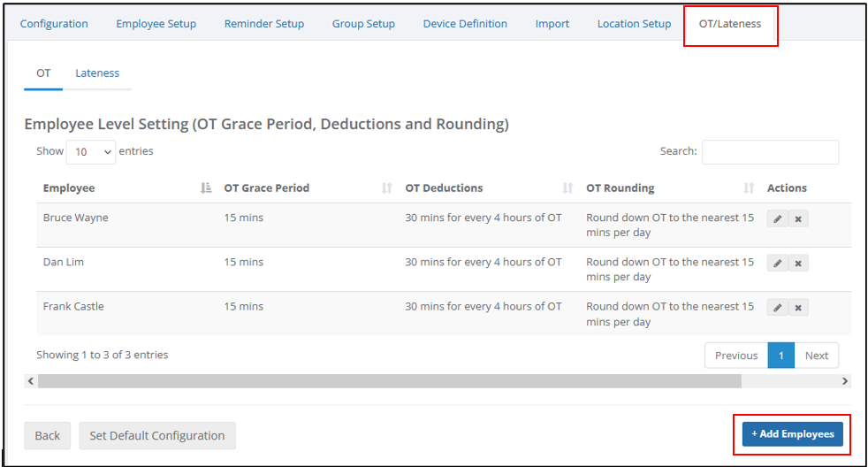The width and height of the screenshot is (868, 467).
Task: Open the Show entries count dropdown
Action: click(x=91, y=152)
